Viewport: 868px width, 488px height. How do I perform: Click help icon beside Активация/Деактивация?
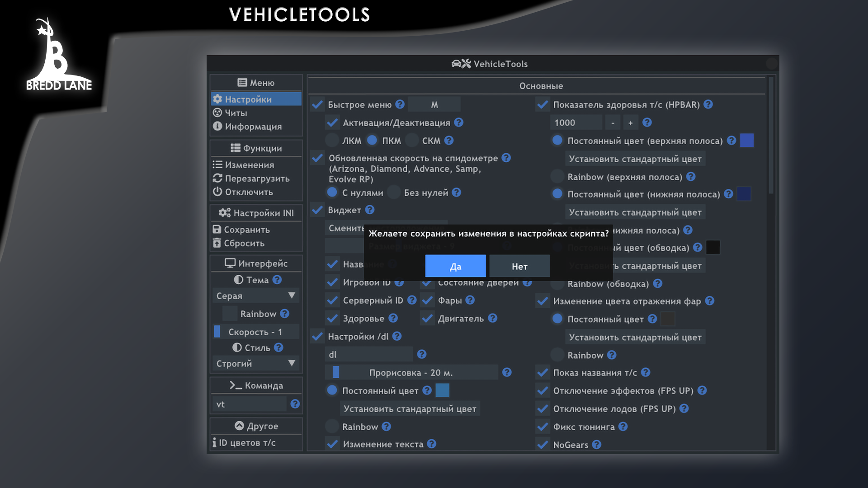pos(458,122)
